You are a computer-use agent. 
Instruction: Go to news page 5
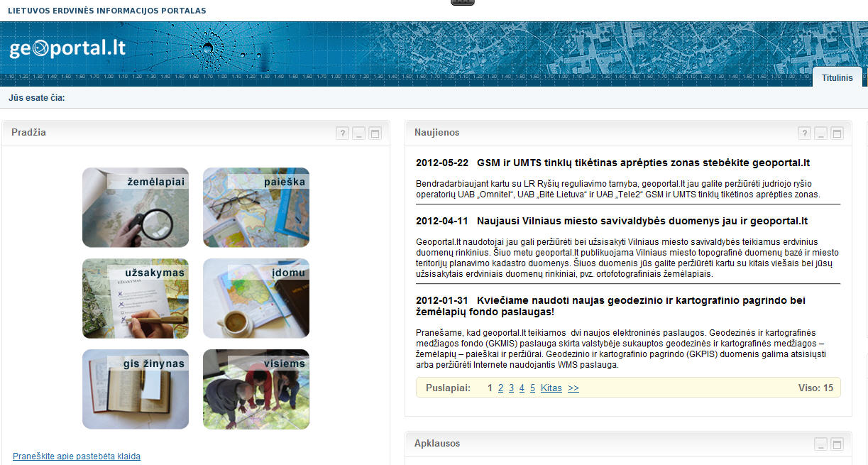tap(532, 388)
